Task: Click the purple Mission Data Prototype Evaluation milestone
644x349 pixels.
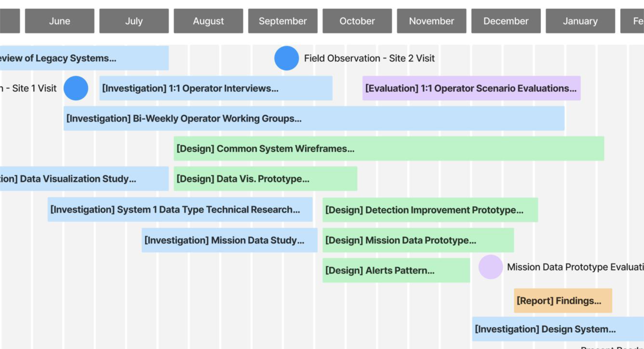Action: pos(490,267)
